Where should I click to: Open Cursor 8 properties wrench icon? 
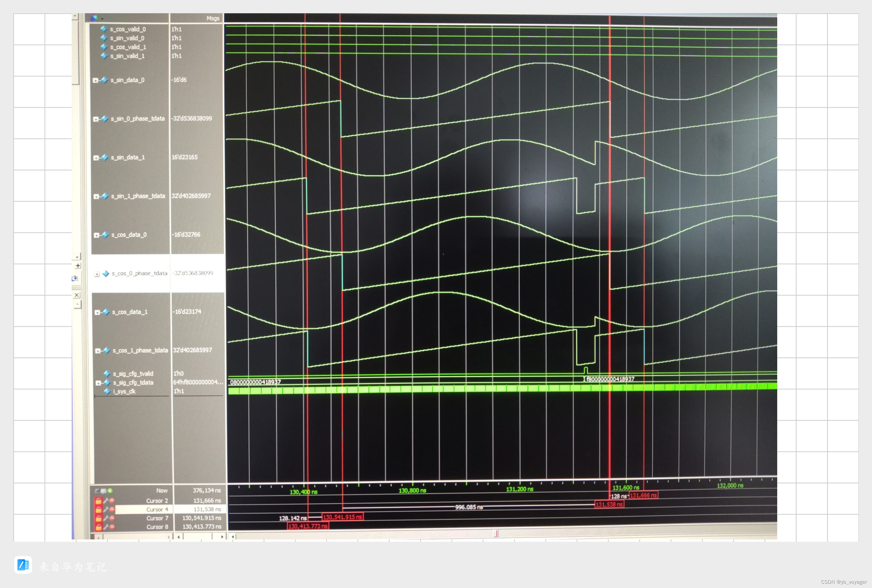106,527
